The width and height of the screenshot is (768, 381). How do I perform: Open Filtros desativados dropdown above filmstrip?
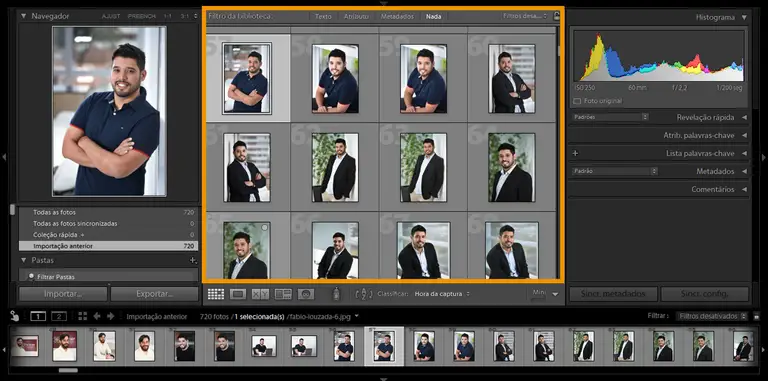pyautogui.click(x=712, y=316)
